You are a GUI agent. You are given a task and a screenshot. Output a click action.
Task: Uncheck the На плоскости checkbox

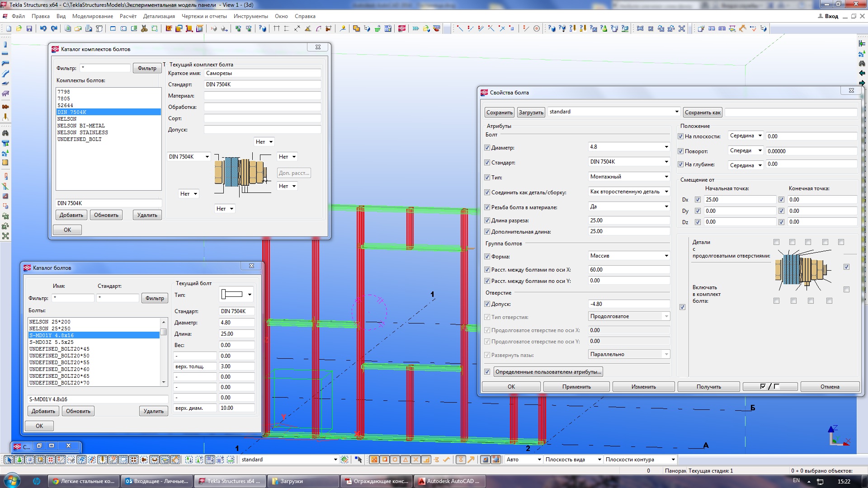pyautogui.click(x=681, y=136)
